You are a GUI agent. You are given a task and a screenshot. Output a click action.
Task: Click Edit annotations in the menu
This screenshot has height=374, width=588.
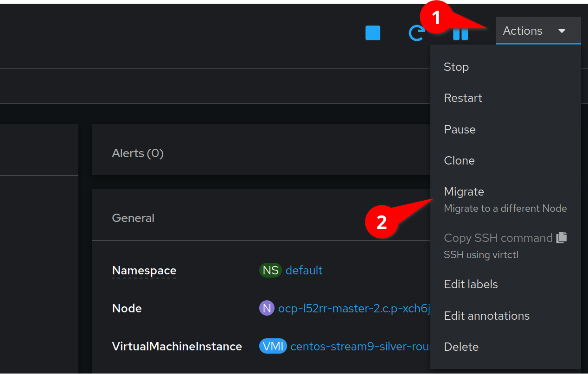pos(486,316)
